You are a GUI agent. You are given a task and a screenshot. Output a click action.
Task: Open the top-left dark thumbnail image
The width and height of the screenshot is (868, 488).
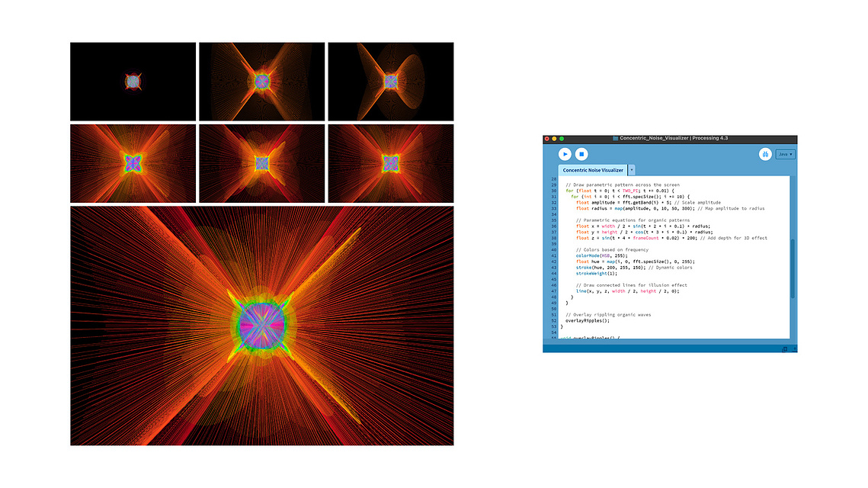(x=133, y=82)
